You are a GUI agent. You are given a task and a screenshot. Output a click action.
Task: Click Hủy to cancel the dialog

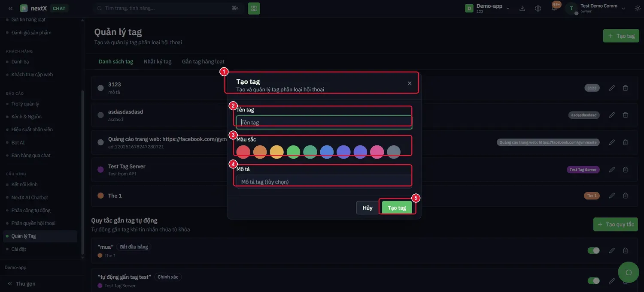click(x=368, y=208)
